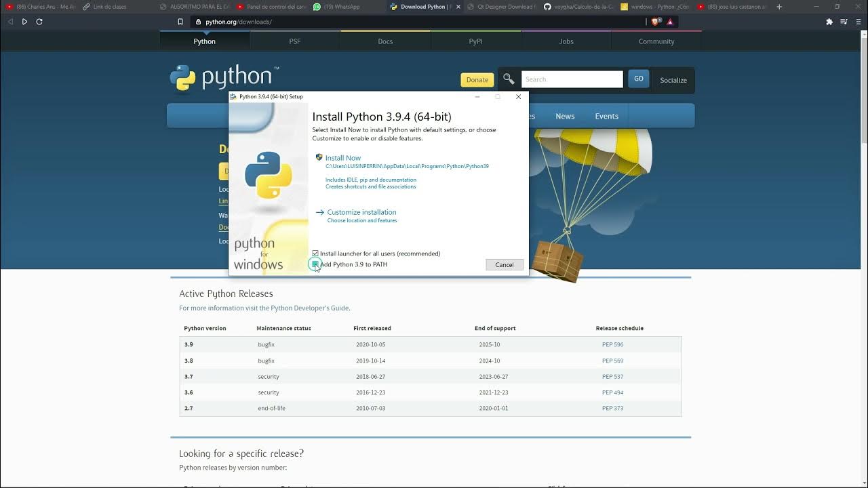Screen dimensions: 868x488
Task: Open the Events menu on python.org
Action: [606, 116]
